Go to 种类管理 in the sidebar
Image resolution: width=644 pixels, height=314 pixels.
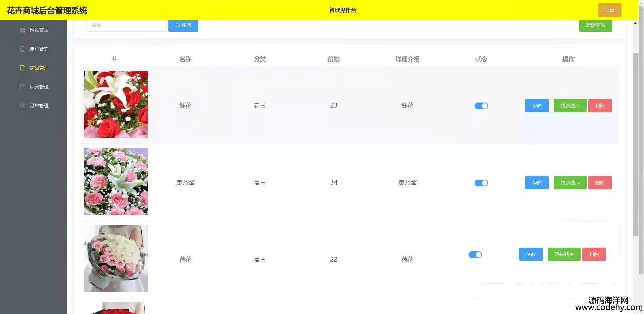(x=39, y=87)
